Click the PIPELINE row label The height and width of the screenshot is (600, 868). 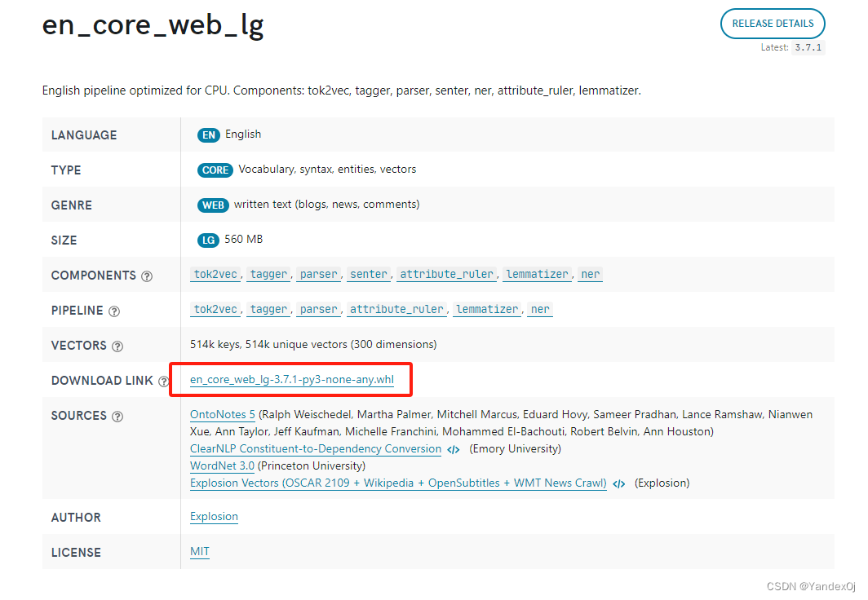click(77, 311)
